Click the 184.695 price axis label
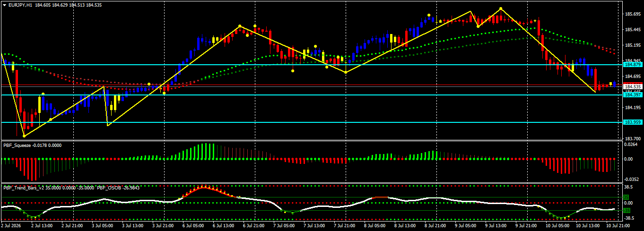This screenshot has width=644, height=231. 633,76
